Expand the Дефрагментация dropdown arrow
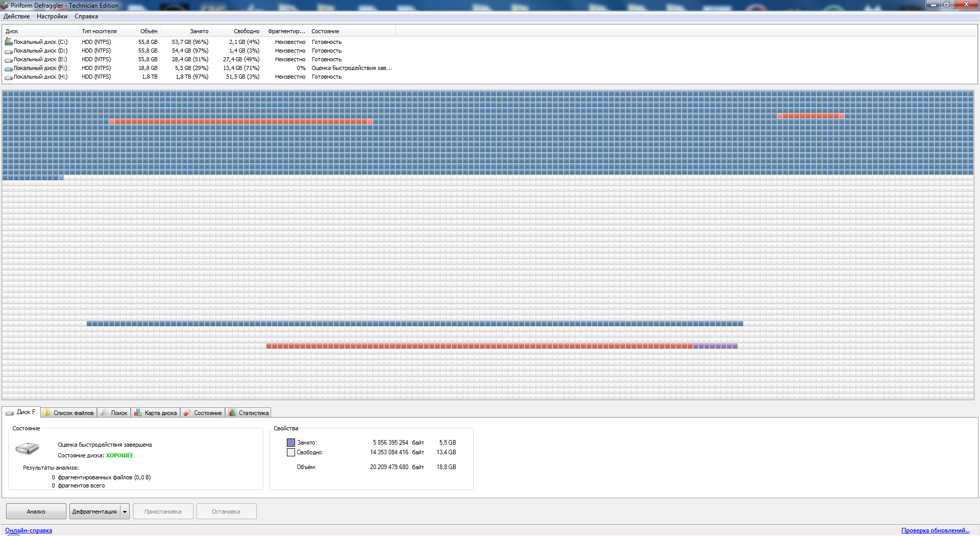This screenshot has width=980, height=536. tap(125, 511)
